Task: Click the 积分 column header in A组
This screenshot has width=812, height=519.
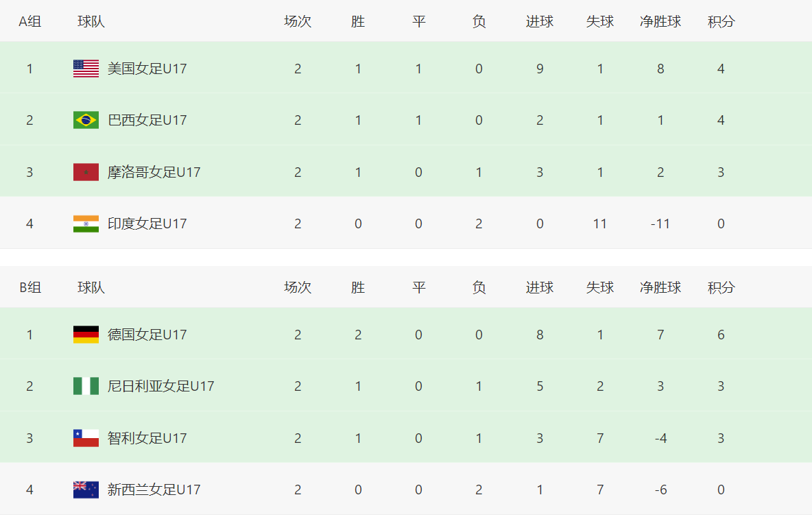Action: (x=721, y=22)
